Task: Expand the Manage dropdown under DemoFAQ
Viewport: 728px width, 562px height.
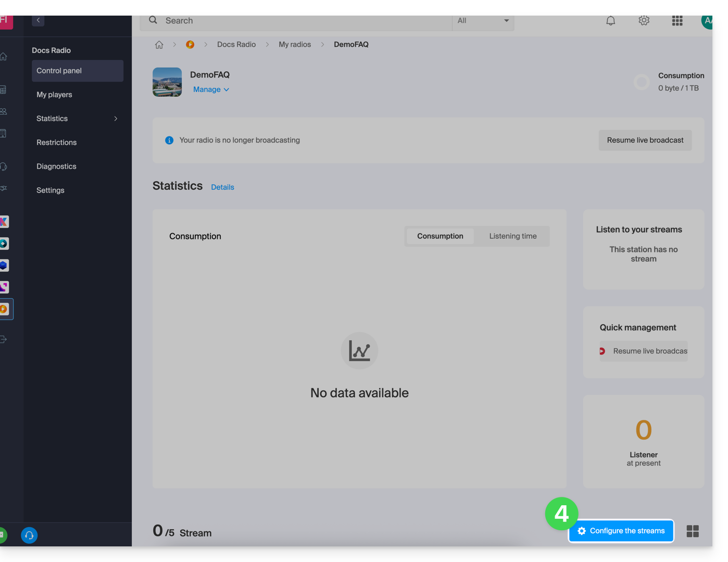Action: 211,90
